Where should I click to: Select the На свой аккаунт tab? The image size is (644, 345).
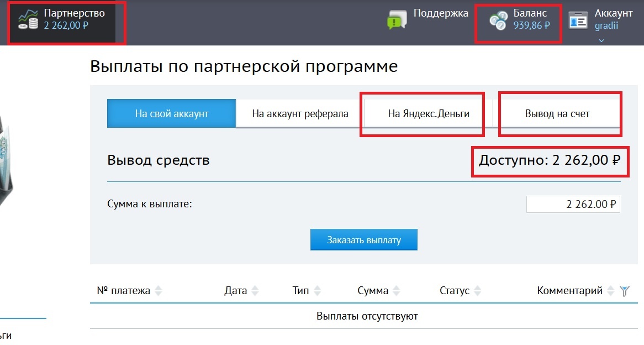point(172,113)
